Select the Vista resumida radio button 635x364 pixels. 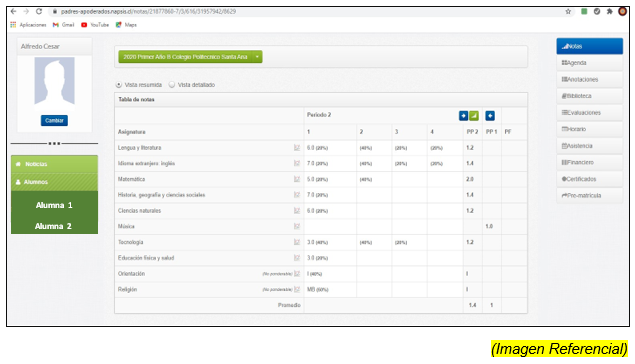119,85
